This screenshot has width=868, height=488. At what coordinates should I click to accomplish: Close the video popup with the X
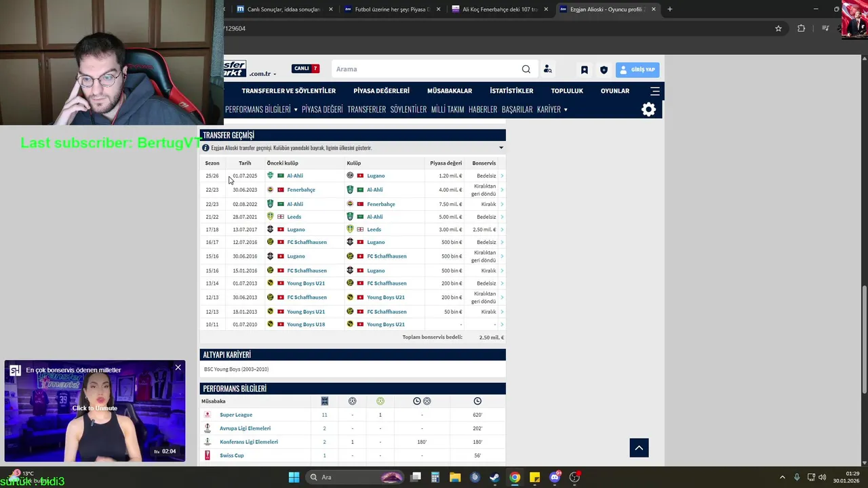click(x=178, y=367)
